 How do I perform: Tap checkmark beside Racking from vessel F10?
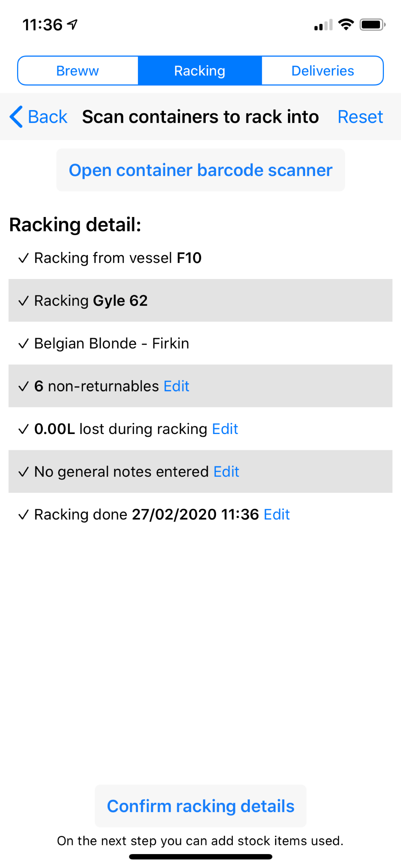point(24,258)
